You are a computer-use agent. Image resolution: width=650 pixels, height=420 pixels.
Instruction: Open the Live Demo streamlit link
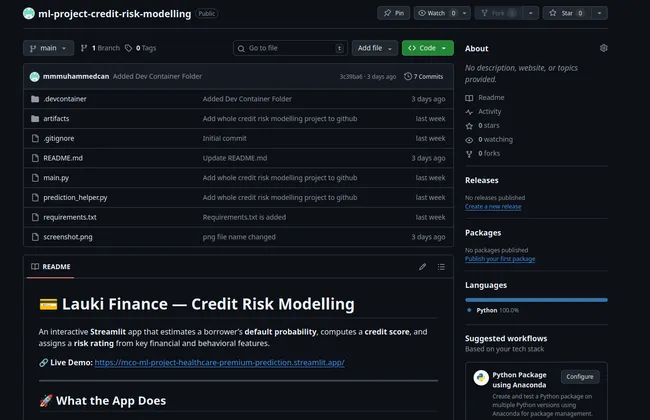(219, 362)
